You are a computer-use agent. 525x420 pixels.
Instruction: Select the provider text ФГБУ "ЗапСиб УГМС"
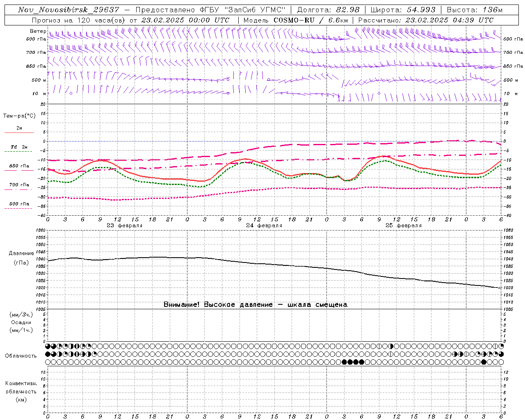point(242,10)
